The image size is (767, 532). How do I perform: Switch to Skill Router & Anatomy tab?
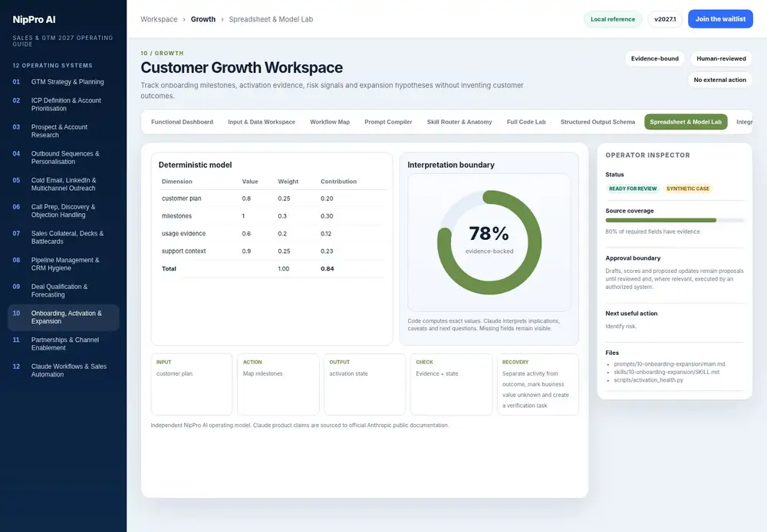459,122
